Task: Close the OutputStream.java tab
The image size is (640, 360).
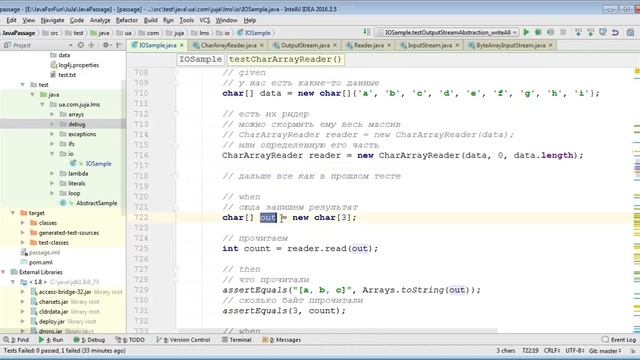Action: click(x=335, y=45)
